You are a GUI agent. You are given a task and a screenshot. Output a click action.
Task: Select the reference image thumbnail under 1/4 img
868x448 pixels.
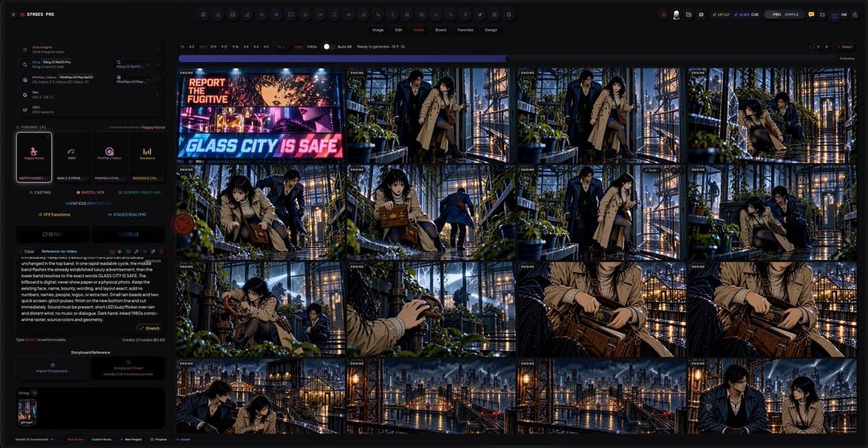pyautogui.click(x=27, y=412)
